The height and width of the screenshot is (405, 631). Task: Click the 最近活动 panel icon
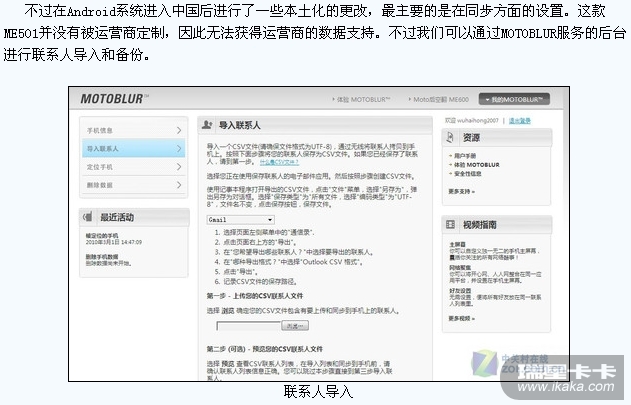point(87,217)
